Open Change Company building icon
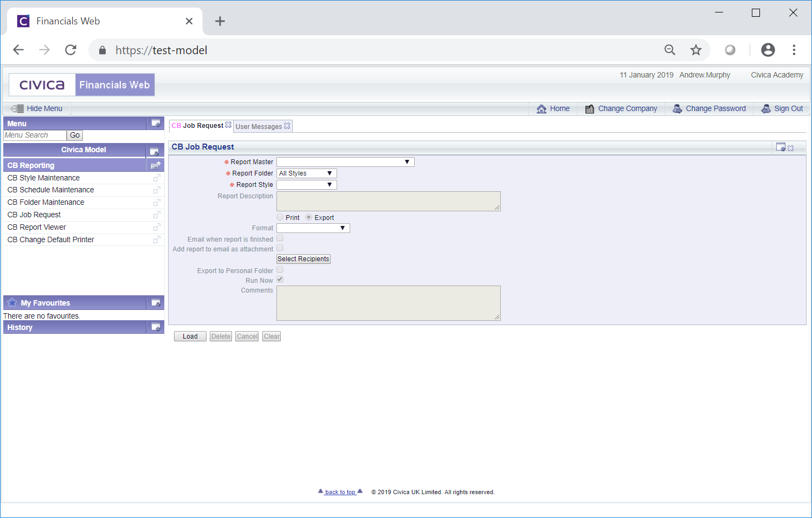This screenshot has width=812, height=518. point(590,109)
